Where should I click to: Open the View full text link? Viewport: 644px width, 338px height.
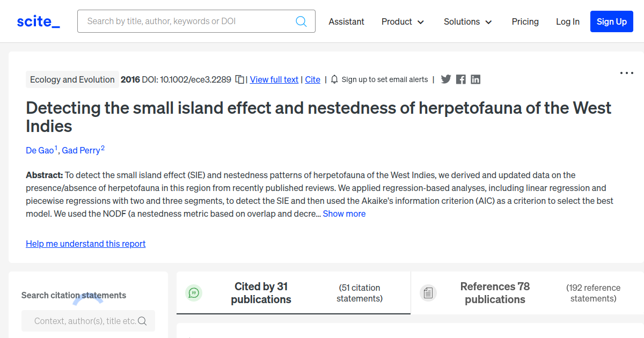[x=274, y=79]
